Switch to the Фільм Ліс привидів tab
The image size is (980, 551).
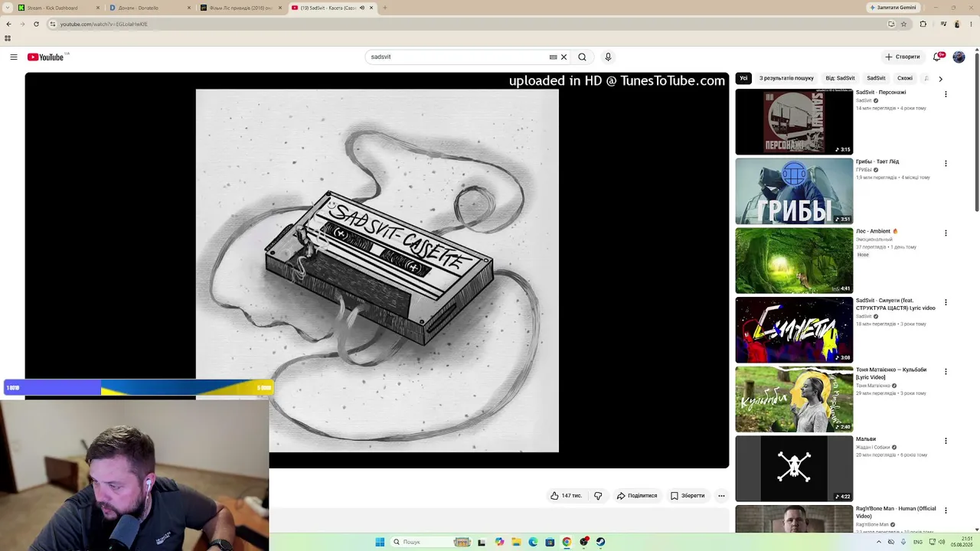coord(240,8)
